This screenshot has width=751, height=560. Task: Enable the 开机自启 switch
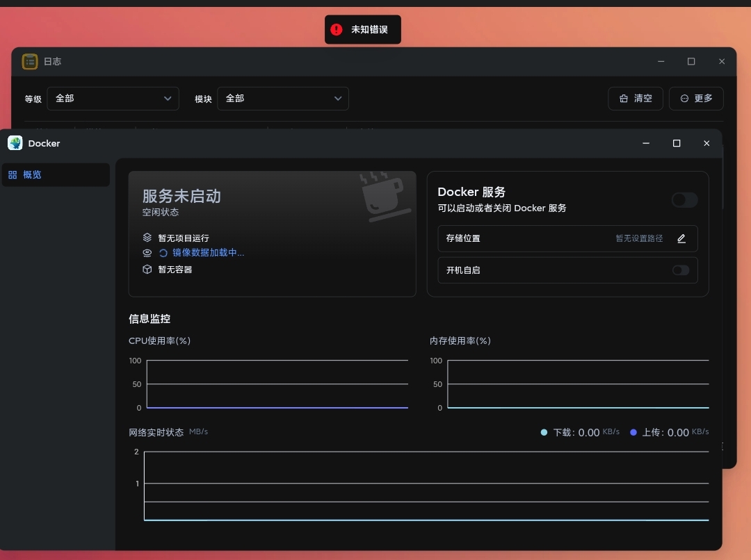tap(681, 270)
